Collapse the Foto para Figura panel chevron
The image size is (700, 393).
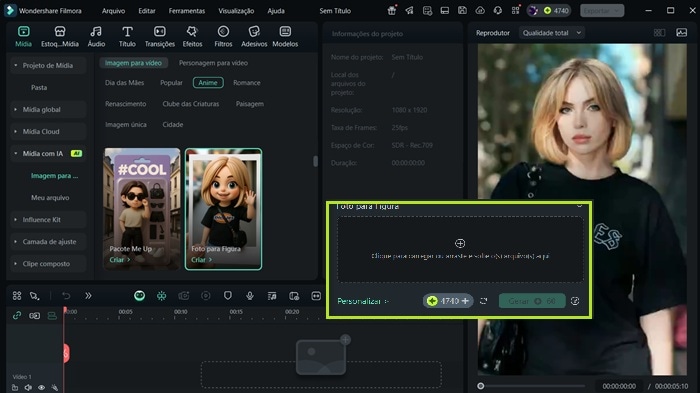579,205
